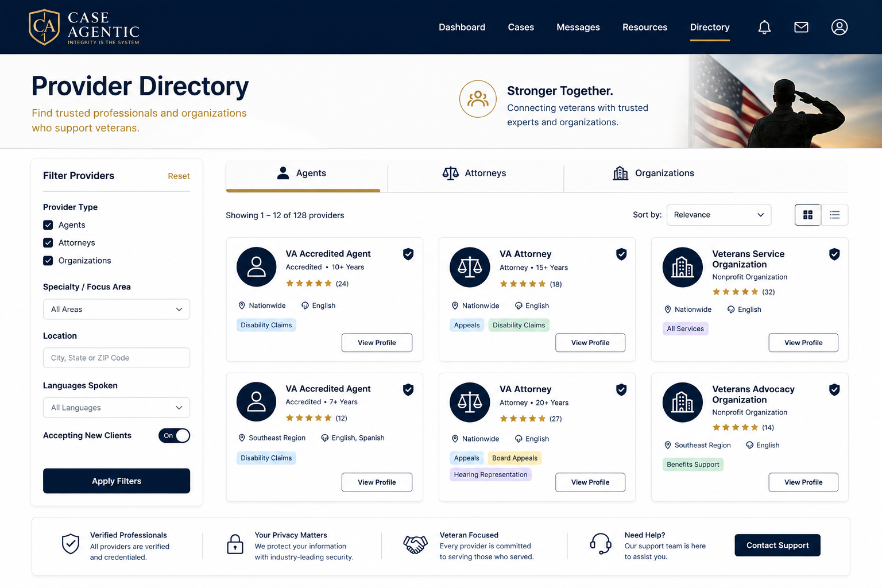Open Cases in top navigation
This screenshot has width=882, height=588.
click(521, 27)
